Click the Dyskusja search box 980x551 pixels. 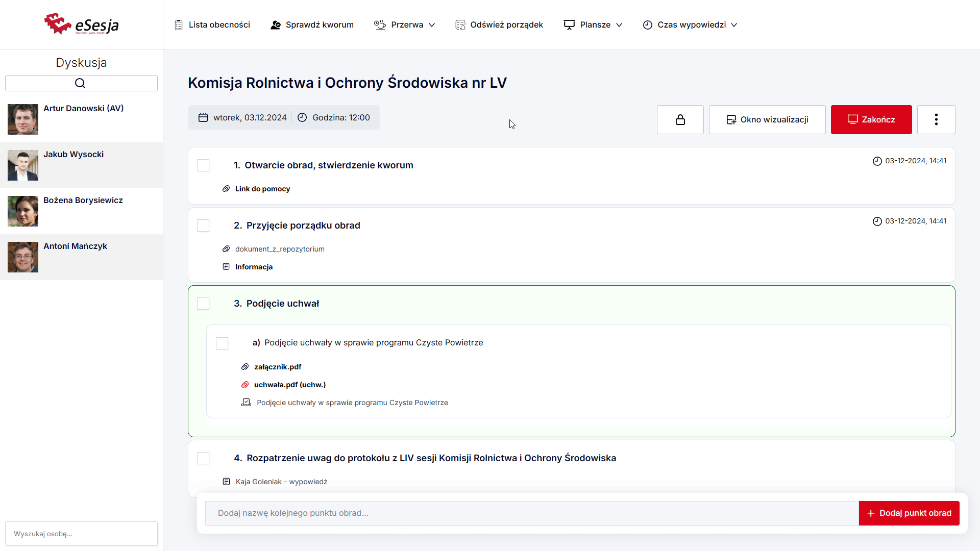81,83
